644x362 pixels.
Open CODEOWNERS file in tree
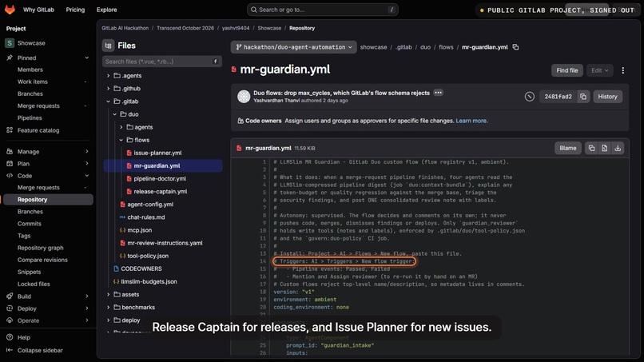pyautogui.click(x=141, y=269)
